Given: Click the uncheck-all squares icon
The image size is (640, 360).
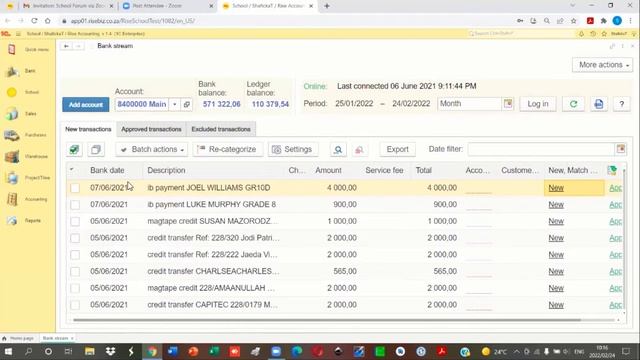Looking at the screenshot, I should pyautogui.click(x=96, y=149).
